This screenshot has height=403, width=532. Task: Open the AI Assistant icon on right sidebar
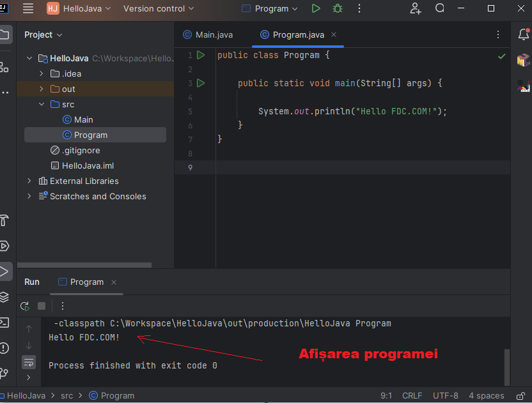point(523,60)
